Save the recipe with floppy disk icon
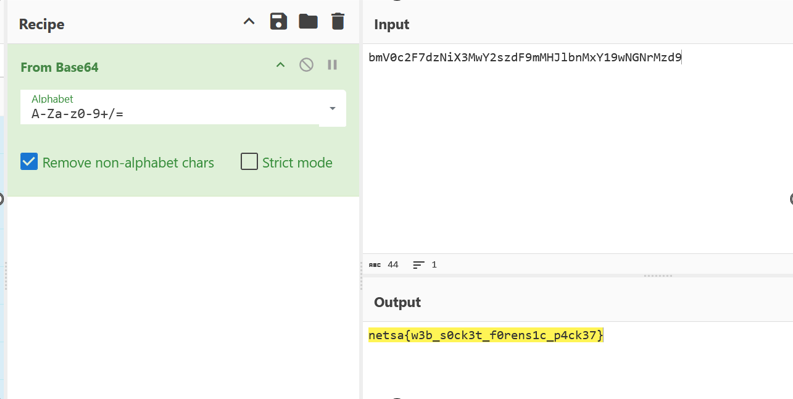793x399 pixels. [x=279, y=22]
